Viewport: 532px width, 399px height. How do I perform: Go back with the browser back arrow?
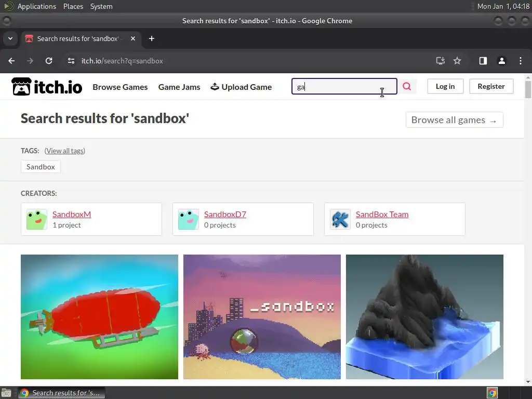tap(11, 61)
